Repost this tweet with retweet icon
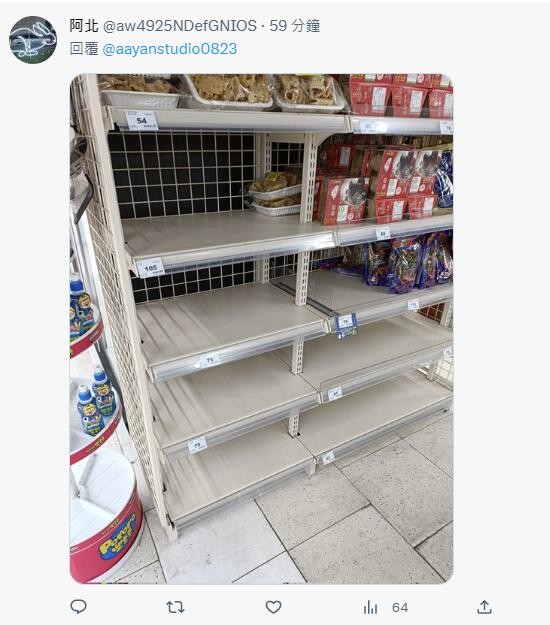The width and height of the screenshot is (550, 625). click(x=175, y=607)
